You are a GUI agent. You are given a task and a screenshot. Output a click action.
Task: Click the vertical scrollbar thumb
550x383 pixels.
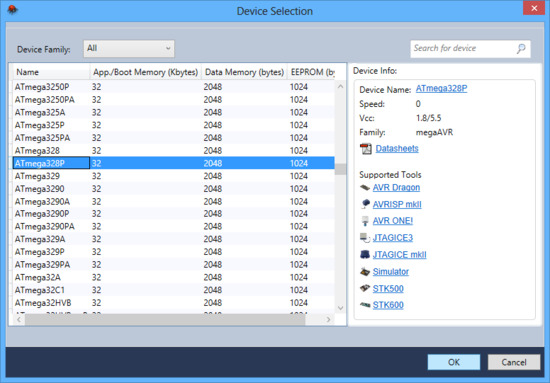click(340, 169)
